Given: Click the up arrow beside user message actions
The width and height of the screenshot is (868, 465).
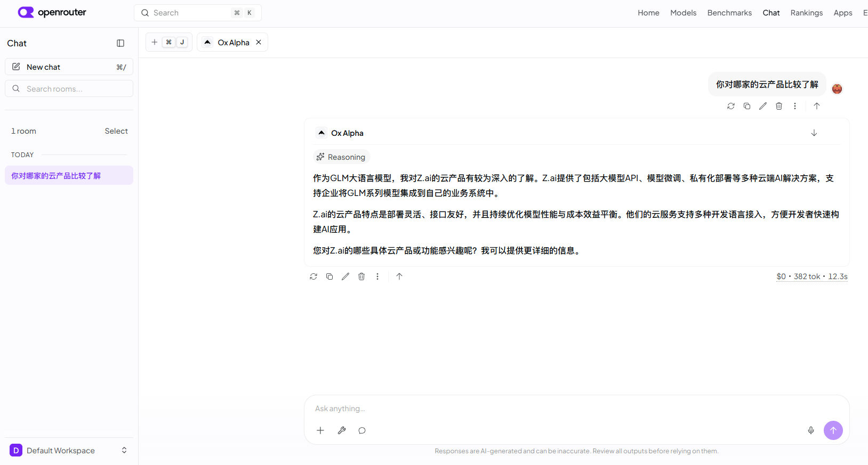Looking at the screenshot, I should click(817, 106).
